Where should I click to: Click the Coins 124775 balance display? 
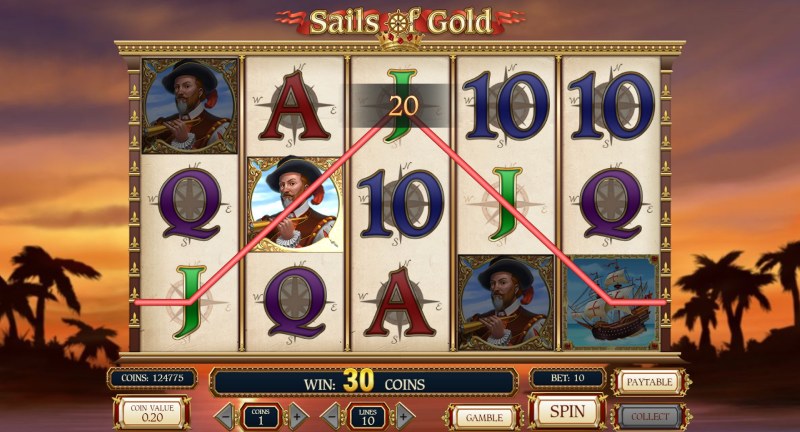tap(152, 378)
